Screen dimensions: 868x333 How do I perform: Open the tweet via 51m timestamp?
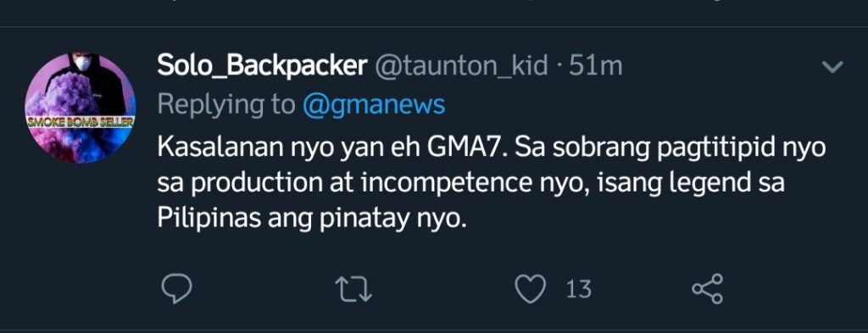[x=596, y=66]
